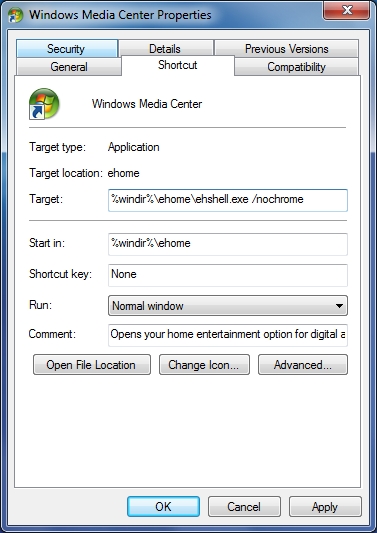This screenshot has width=377, height=533.
Task: Click the Target location label
Action: [x=66, y=173]
